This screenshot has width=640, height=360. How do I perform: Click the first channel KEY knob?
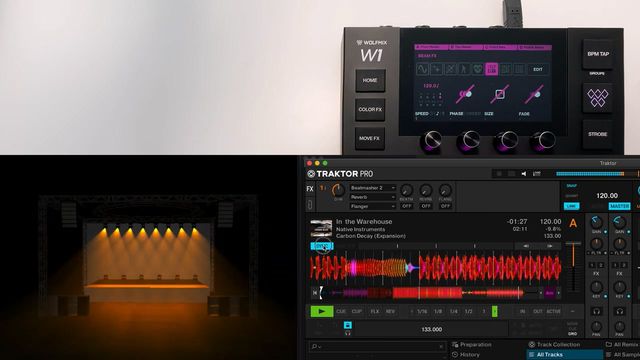pyautogui.click(x=596, y=287)
